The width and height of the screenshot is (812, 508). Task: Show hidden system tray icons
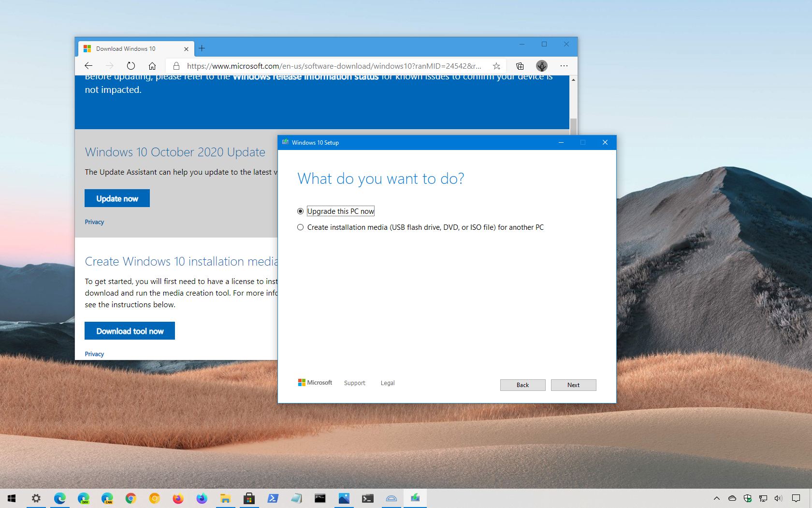pyautogui.click(x=717, y=498)
